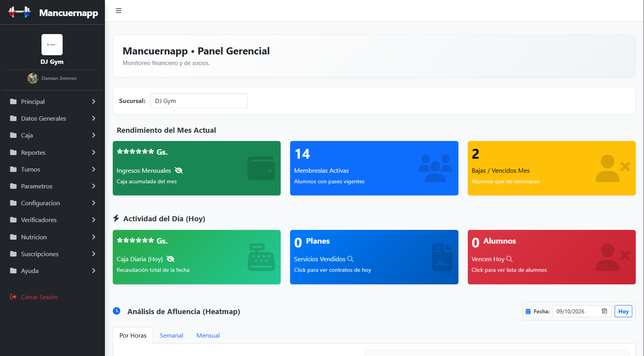Click the Hoy button
Screen dimensions: 644x356
click(624, 311)
